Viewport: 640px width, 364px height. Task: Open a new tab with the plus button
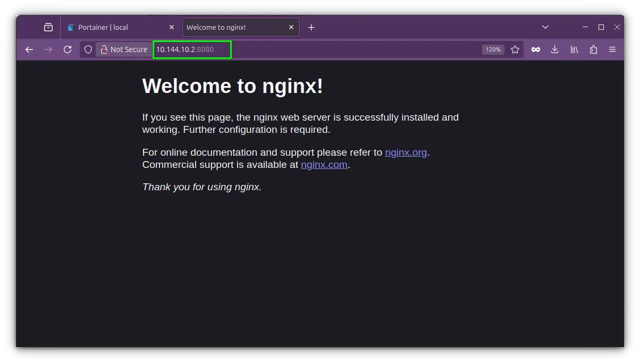pos(311,27)
